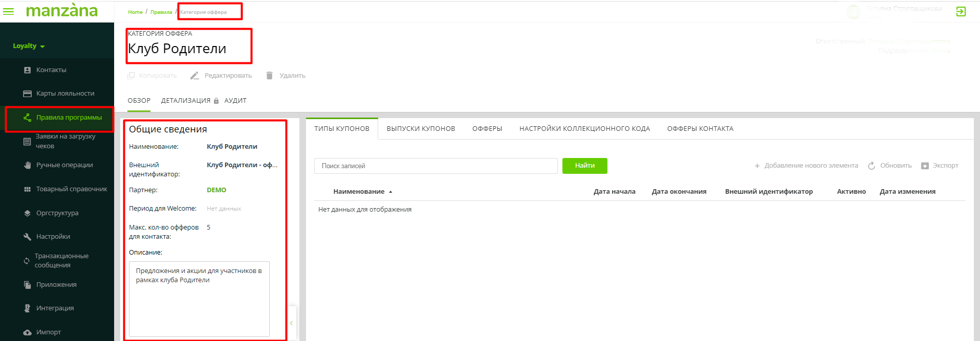Click the Delete trash icon
Viewport: 980px width, 341px height.
click(269, 76)
